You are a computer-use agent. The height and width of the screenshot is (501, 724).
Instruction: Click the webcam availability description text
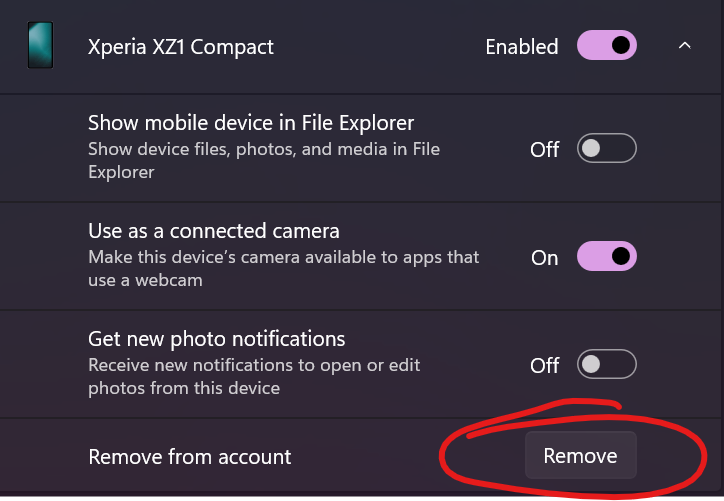[x=284, y=268]
